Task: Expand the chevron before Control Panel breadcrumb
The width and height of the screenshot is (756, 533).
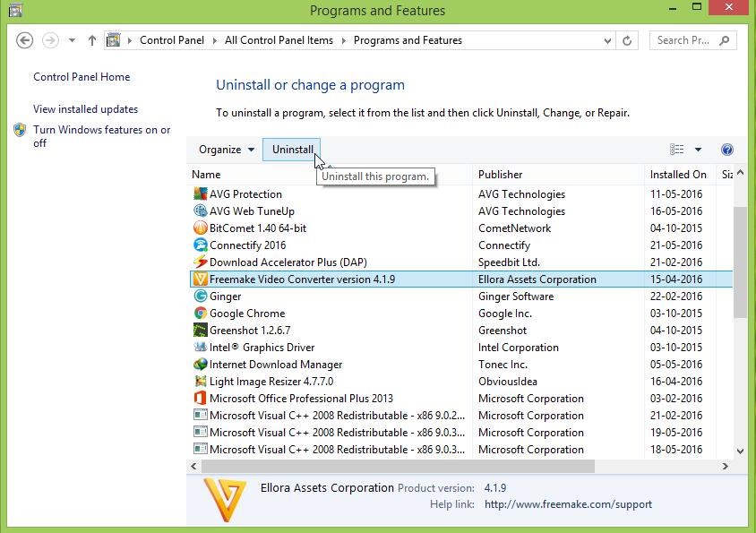Action: (x=130, y=40)
